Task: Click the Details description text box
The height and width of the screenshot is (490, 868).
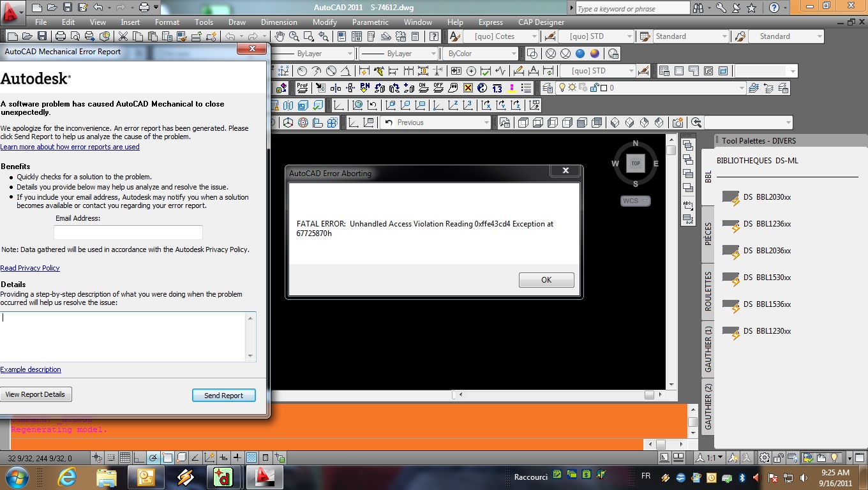Action: (128, 336)
